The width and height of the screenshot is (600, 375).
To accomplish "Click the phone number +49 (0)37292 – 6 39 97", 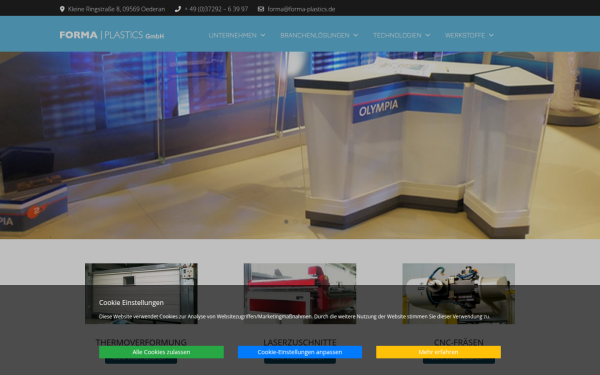I will point(216,9).
